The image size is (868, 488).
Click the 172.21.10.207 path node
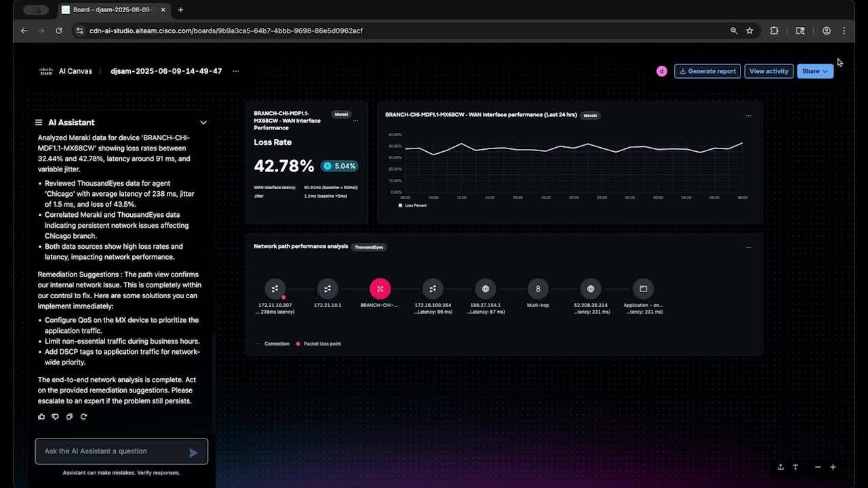pyautogui.click(x=275, y=289)
